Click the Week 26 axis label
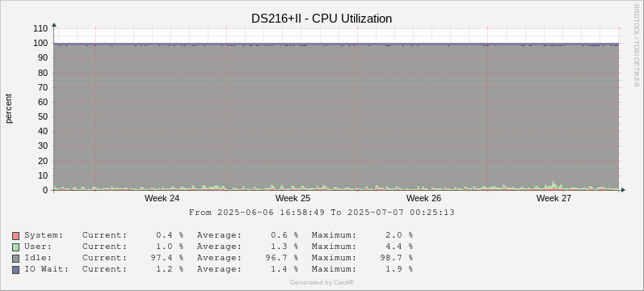The width and height of the screenshot is (644, 291). [423, 198]
